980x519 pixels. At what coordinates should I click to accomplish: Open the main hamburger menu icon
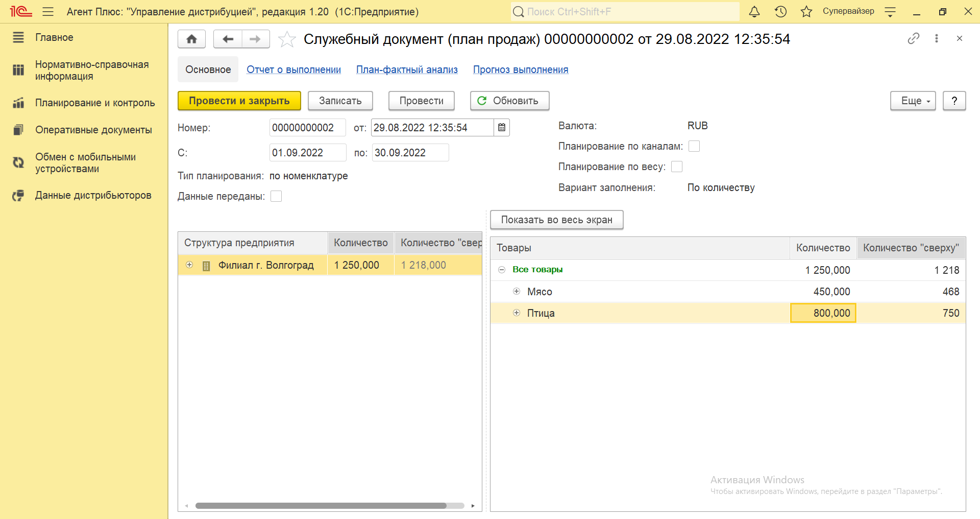coord(48,12)
